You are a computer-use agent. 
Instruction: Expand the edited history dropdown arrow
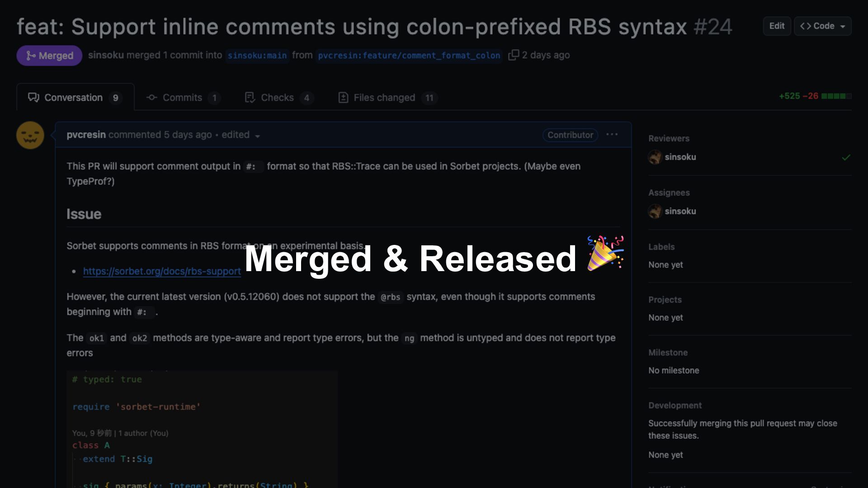(x=258, y=136)
